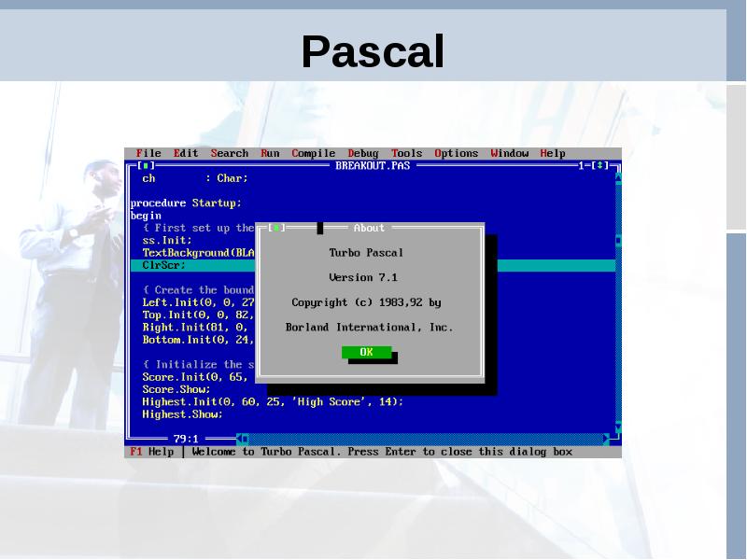
Task: Click the 'begin' keyword line
Action: click(146, 216)
